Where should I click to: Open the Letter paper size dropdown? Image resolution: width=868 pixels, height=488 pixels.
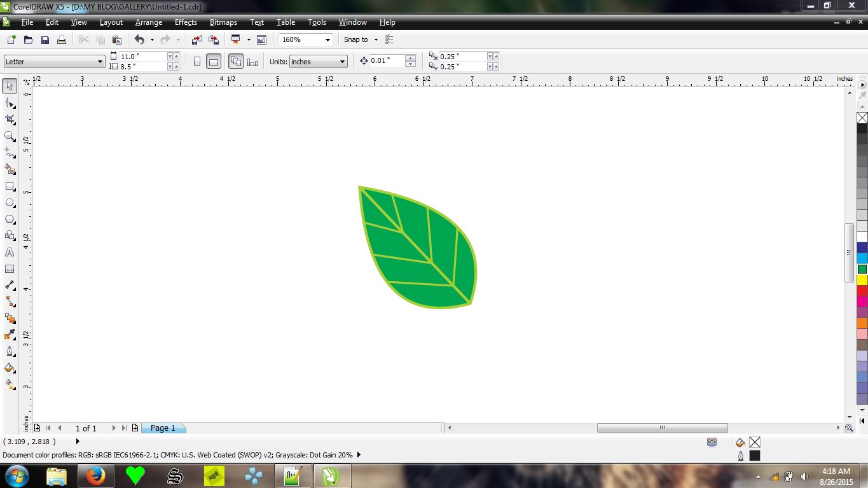tap(100, 61)
